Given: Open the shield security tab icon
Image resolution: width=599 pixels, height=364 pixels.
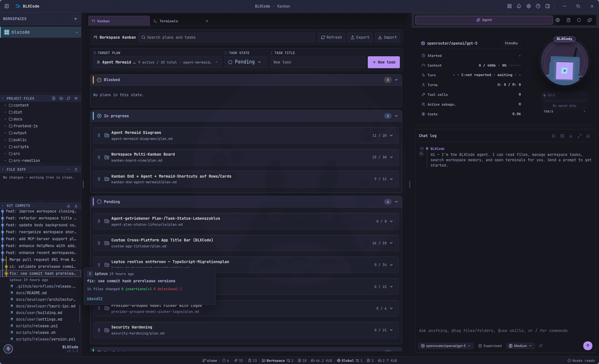Looking at the screenshot, I should pyautogui.click(x=579, y=20).
